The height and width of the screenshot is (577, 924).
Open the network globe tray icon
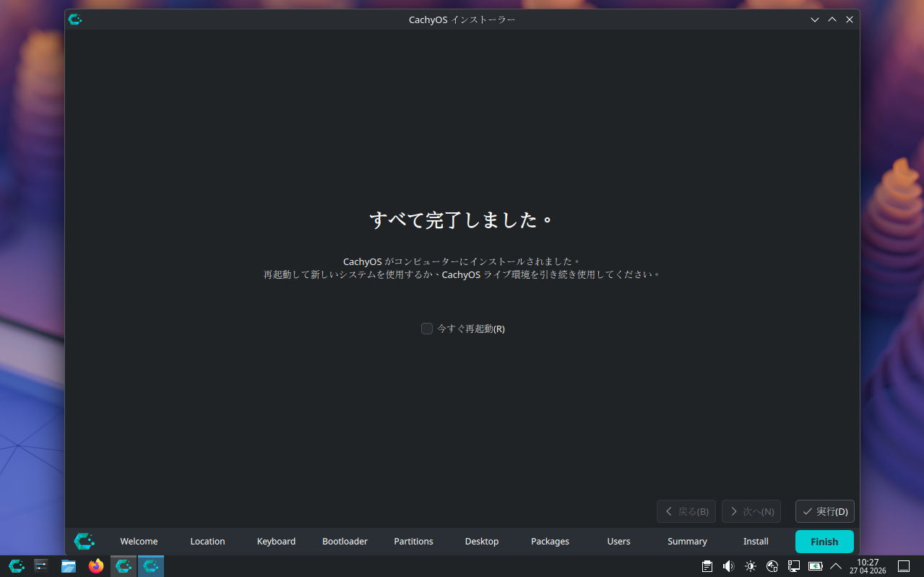[772, 566]
